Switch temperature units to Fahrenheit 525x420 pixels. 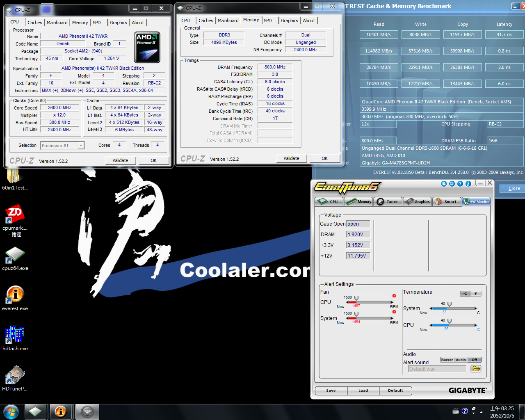[475, 294]
